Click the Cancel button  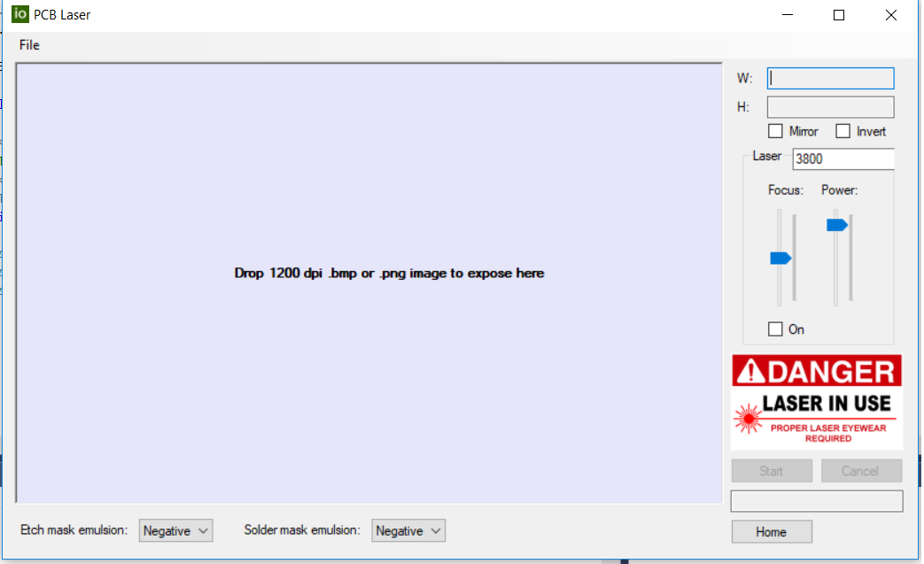point(860,471)
